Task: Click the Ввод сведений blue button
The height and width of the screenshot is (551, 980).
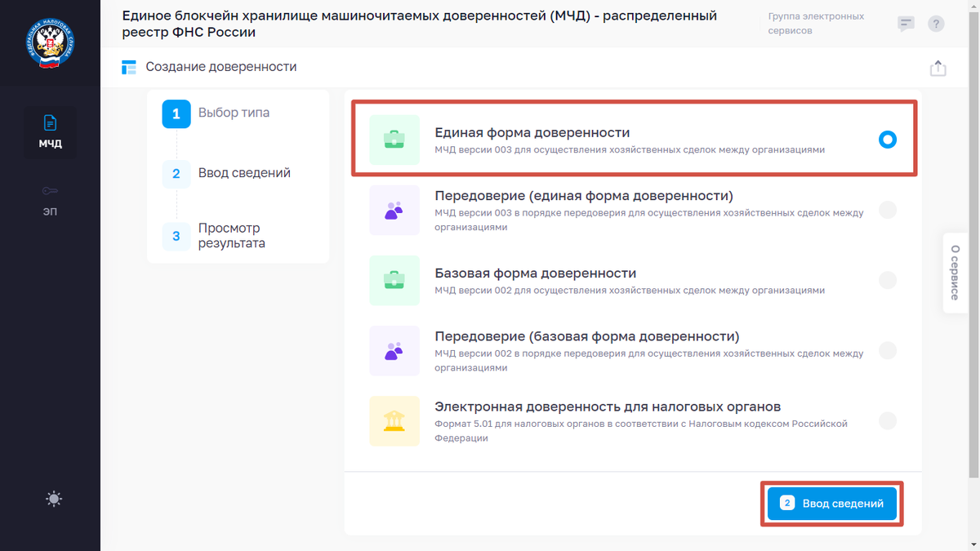Action: click(x=832, y=504)
